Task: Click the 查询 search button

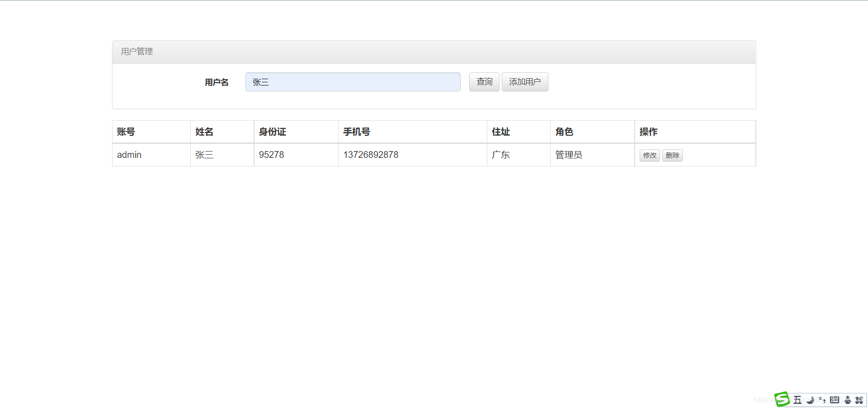Action: coord(484,82)
